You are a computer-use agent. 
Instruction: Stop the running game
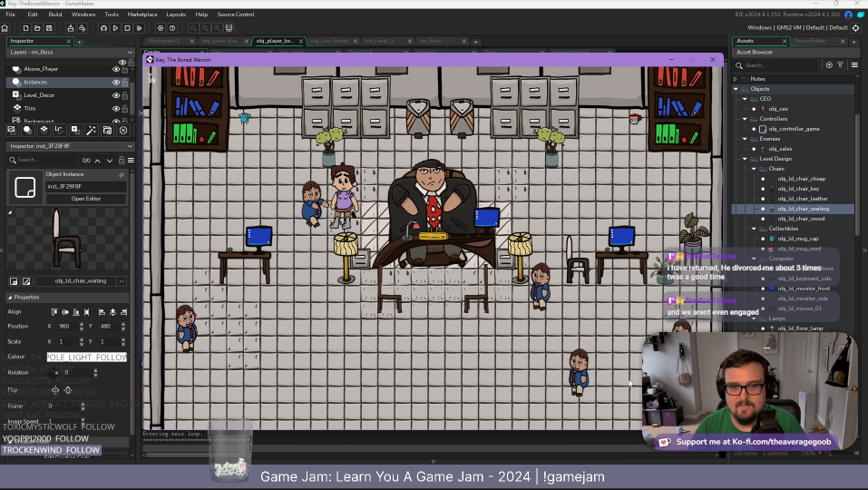(127, 28)
